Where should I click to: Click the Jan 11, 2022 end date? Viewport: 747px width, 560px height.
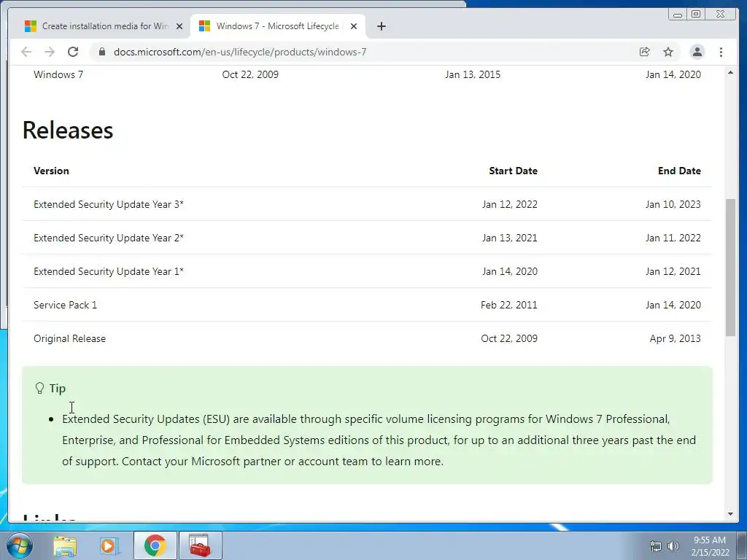click(673, 238)
